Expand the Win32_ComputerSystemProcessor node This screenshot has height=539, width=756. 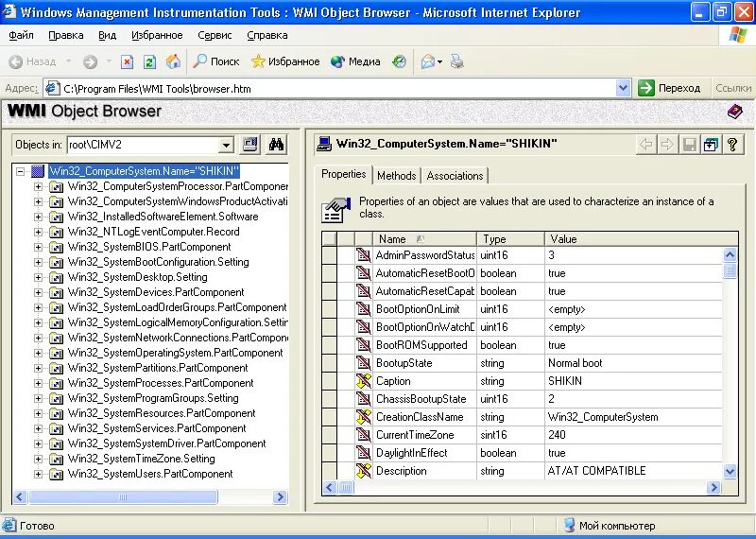point(38,186)
